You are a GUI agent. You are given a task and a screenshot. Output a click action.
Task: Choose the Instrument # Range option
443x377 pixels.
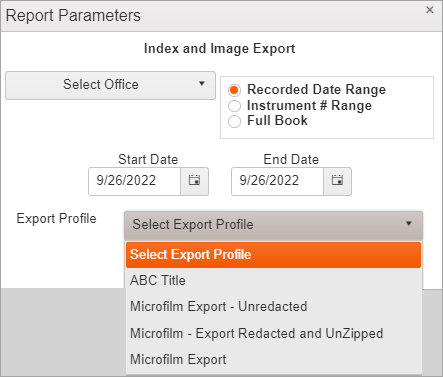(234, 106)
